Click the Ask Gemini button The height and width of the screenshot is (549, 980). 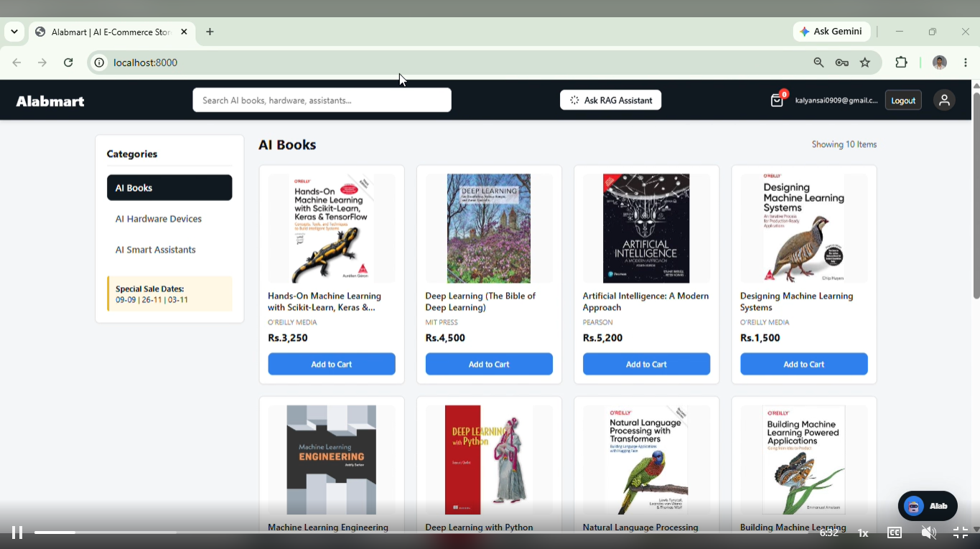point(831,32)
